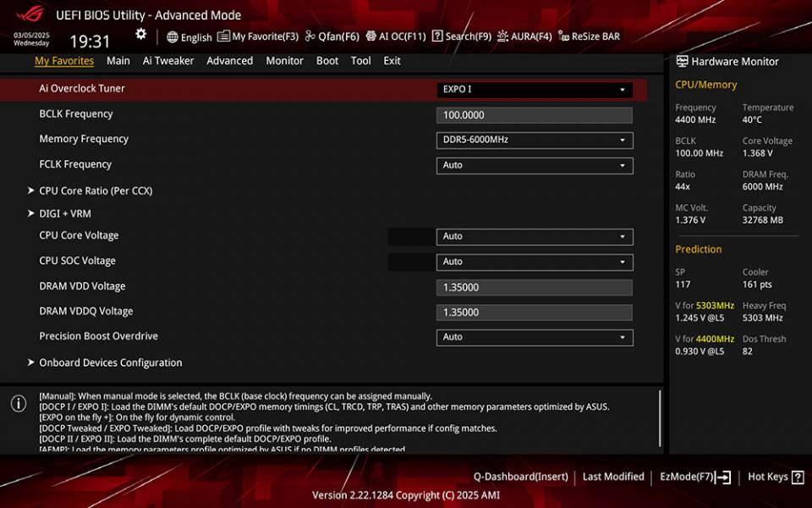812x508 pixels.
Task: Click the BCLK Frequency 100.0000 field
Action: (x=535, y=115)
